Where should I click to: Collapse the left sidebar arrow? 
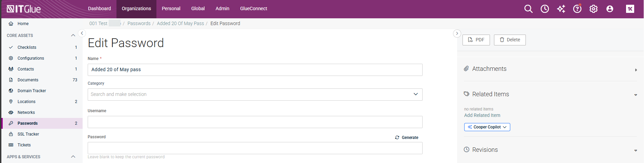click(x=82, y=33)
